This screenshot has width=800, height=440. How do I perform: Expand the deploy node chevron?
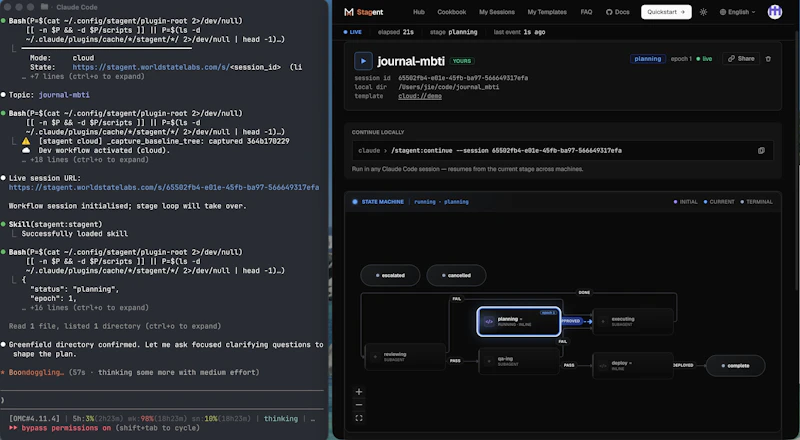click(631, 363)
